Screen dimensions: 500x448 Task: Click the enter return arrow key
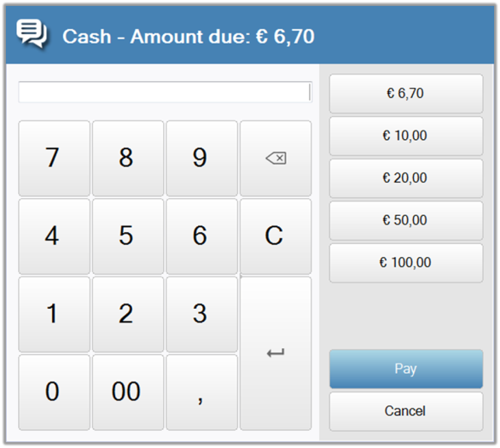(276, 353)
